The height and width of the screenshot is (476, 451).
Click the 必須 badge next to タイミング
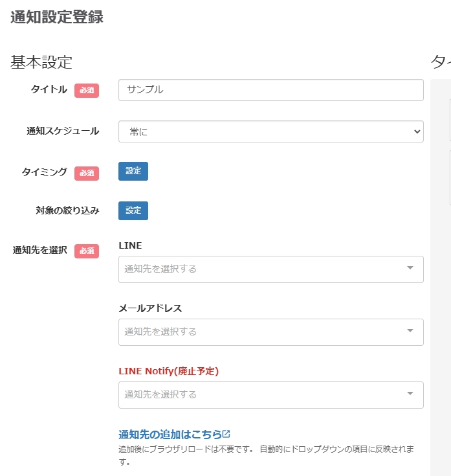87,173
